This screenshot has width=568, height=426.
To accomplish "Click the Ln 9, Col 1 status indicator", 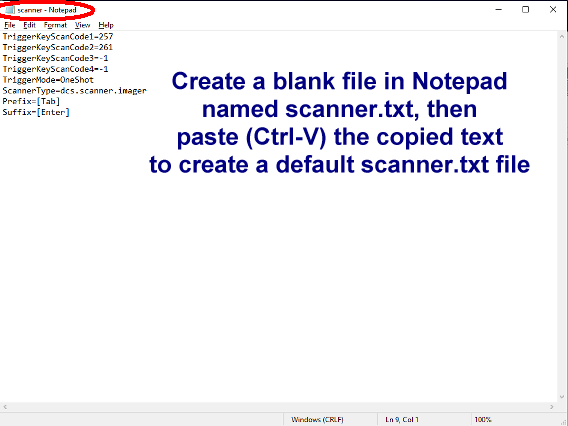I will pos(402,419).
